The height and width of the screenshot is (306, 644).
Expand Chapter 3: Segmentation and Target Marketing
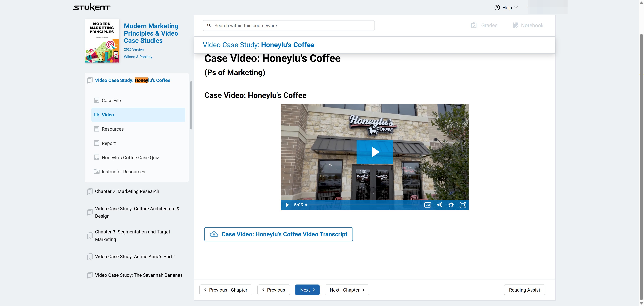click(x=132, y=236)
